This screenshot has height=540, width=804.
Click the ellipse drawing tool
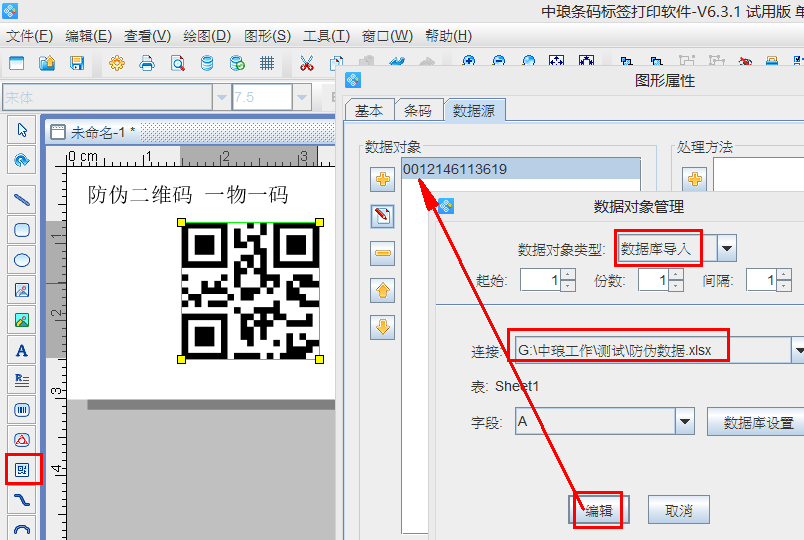tap(22, 260)
